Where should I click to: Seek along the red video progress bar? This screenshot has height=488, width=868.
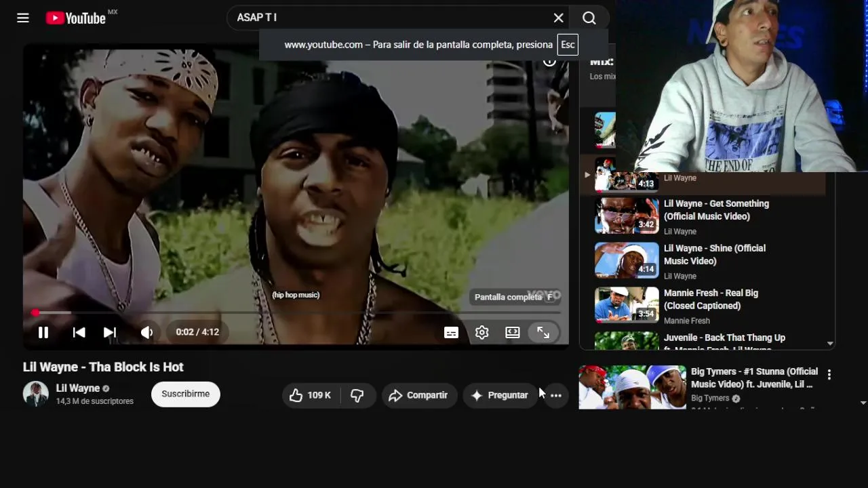[296, 312]
